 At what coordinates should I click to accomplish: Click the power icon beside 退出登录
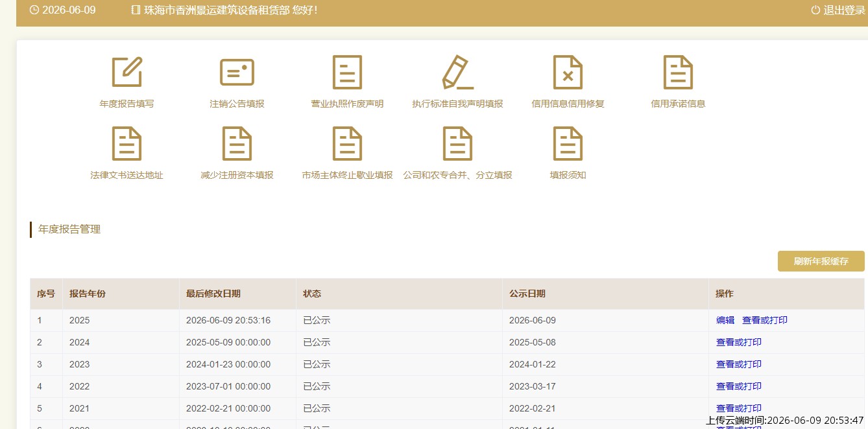tap(815, 10)
